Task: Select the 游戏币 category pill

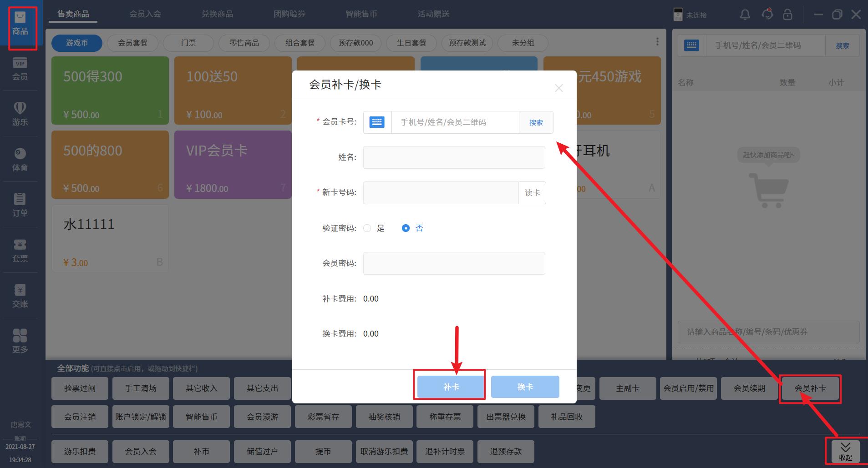Action: [77, 43]
